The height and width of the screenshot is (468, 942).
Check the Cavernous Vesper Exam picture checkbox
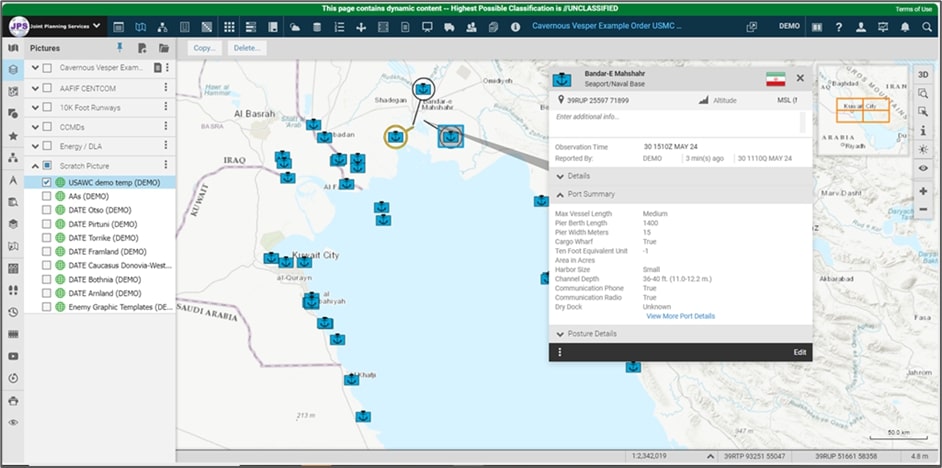pyautogui.click(x=47, y=68)
